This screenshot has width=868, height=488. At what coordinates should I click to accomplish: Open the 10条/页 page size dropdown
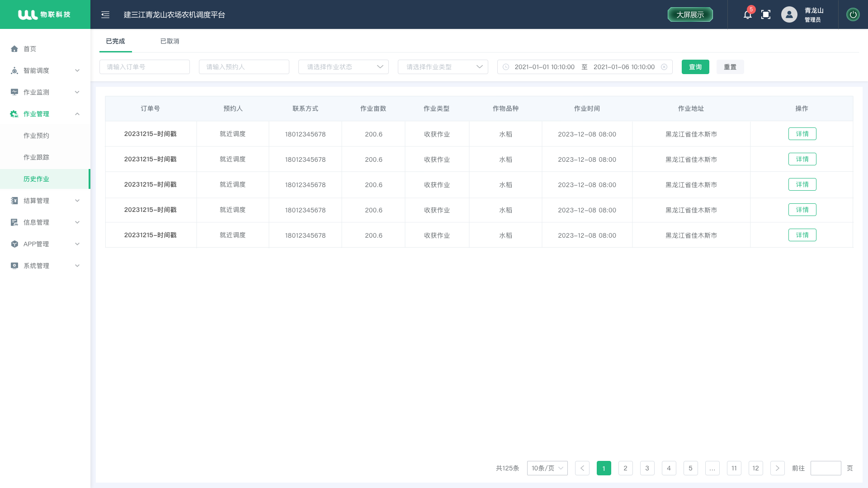pos(547,468)
